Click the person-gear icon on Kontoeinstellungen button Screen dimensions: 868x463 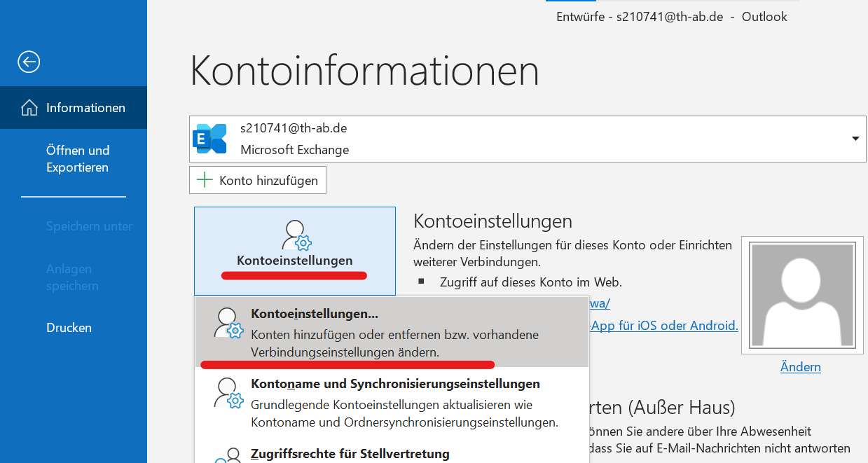click(x=296, y=235)
